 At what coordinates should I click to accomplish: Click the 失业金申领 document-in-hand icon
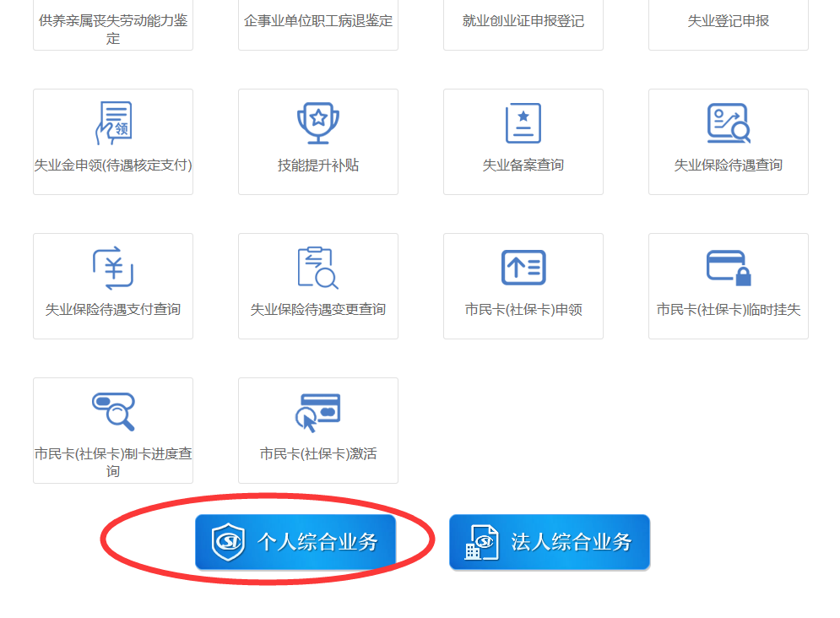pos(113,123)
